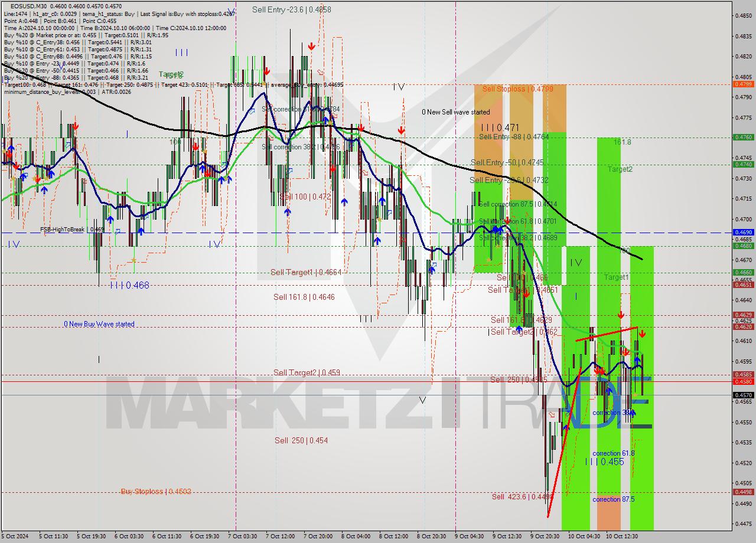Screen dimensions: 756x543
Task: Click the 'Sell Target2 | 0.459' label
Action: tap(307, 372)
